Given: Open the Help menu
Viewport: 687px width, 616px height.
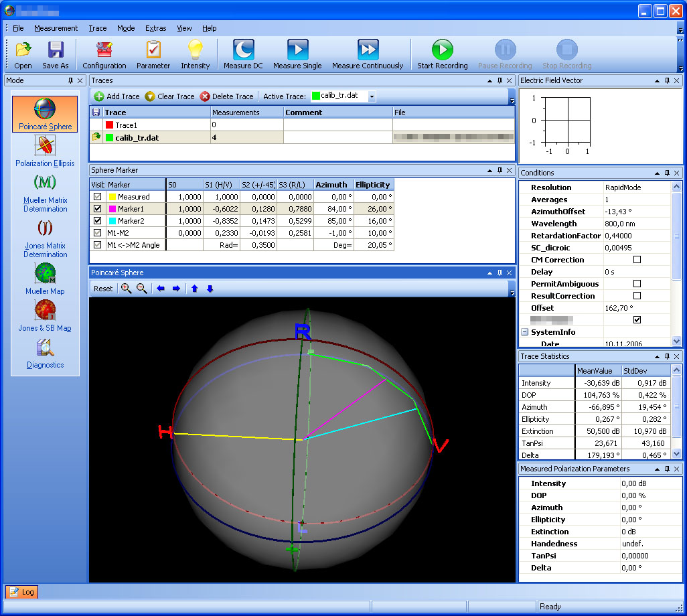Looking at the screenshot, I should tap(210, 28).
